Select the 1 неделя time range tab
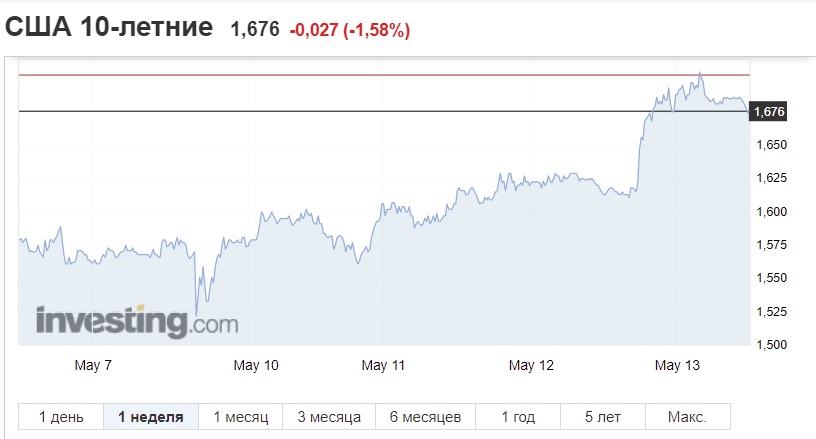The image size is (816, 439). point(151,417)
